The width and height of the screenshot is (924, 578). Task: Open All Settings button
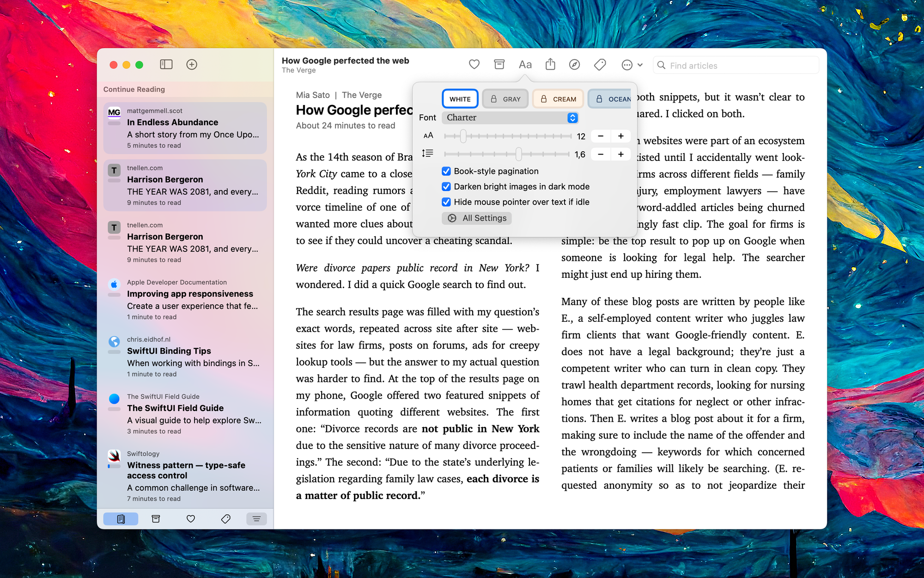pyautogui.click(x=477, y=218)
